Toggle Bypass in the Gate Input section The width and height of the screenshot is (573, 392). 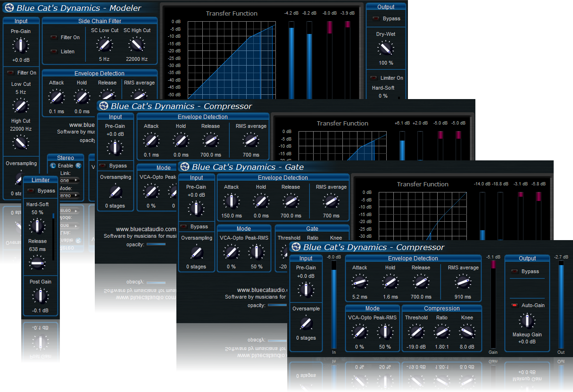(x=184, y=226)
